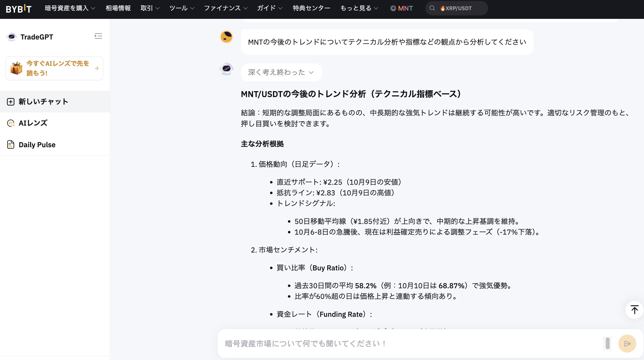
Task: Click the search magnifier icon
Action: pyautogui.click(x=432, y=8)
